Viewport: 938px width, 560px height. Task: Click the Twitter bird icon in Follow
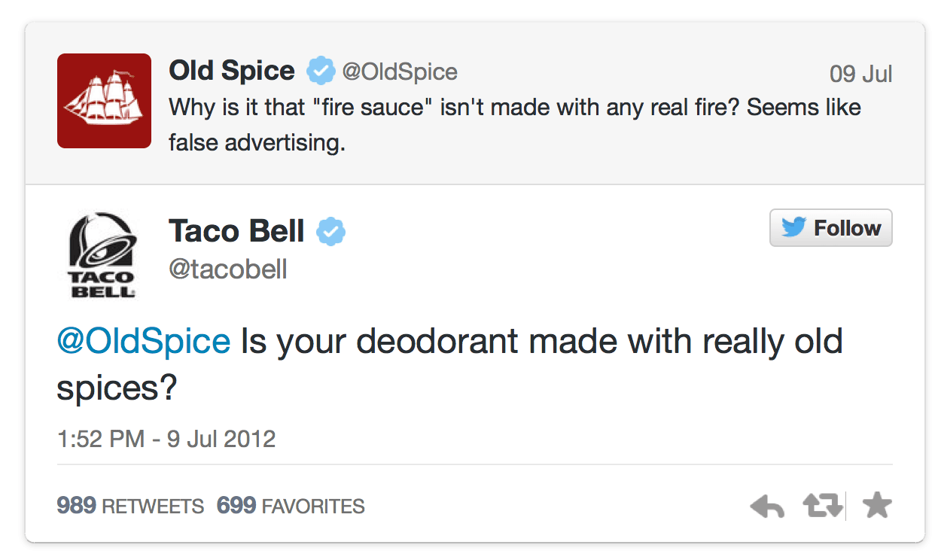click(x=793, y=227)
